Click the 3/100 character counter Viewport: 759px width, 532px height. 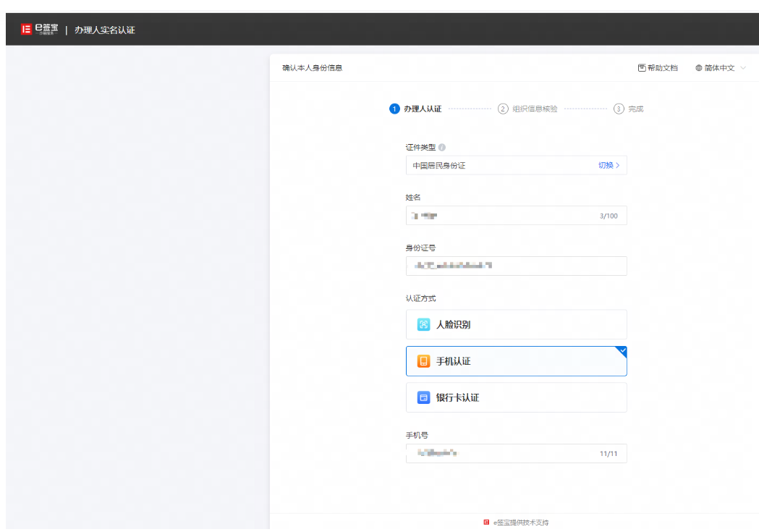tap(609, 216)
